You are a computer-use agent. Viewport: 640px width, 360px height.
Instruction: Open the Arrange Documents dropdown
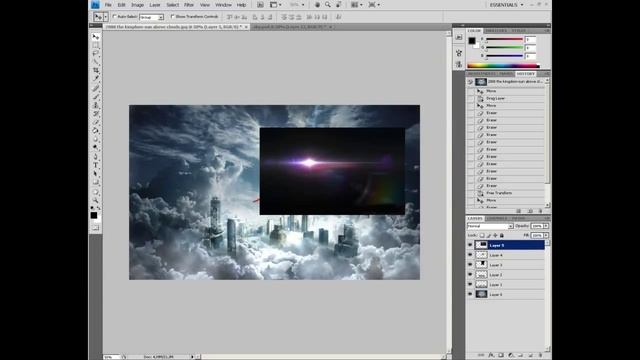coord(357,5)
